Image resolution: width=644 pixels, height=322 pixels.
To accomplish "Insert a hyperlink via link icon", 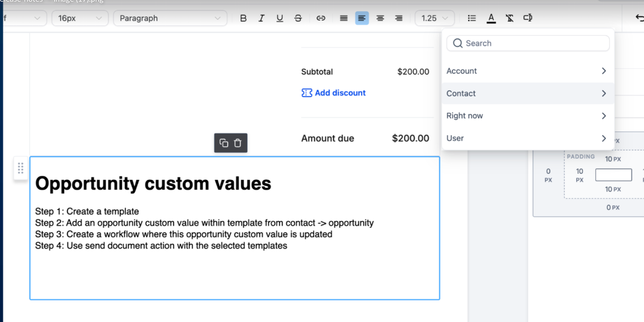I will click(321, 18).
